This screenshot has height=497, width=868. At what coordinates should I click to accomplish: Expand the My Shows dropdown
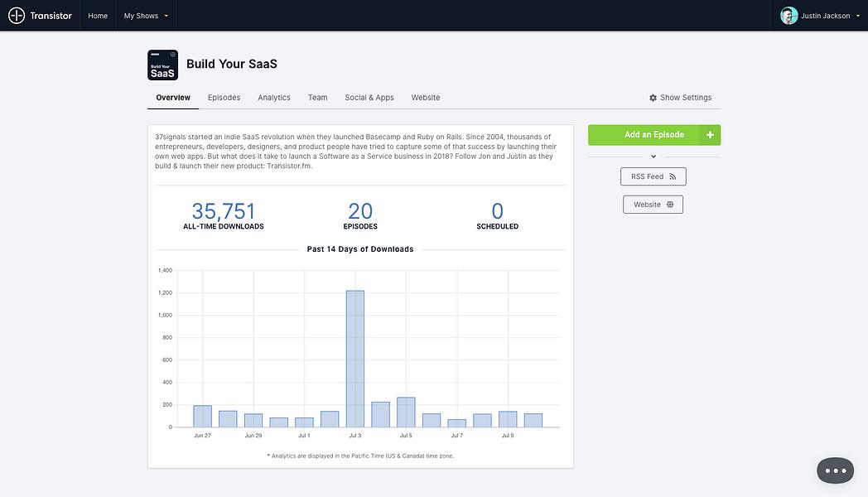coord(146,16)
